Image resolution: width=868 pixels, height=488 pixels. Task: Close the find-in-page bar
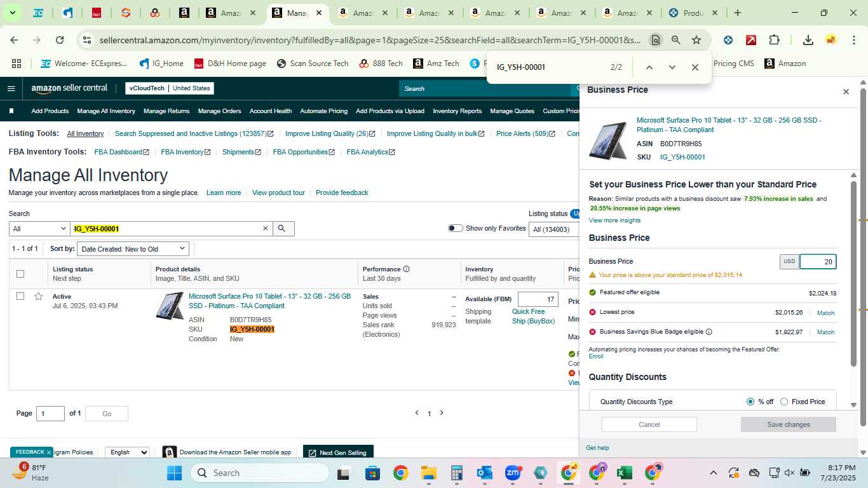[695, 67]
